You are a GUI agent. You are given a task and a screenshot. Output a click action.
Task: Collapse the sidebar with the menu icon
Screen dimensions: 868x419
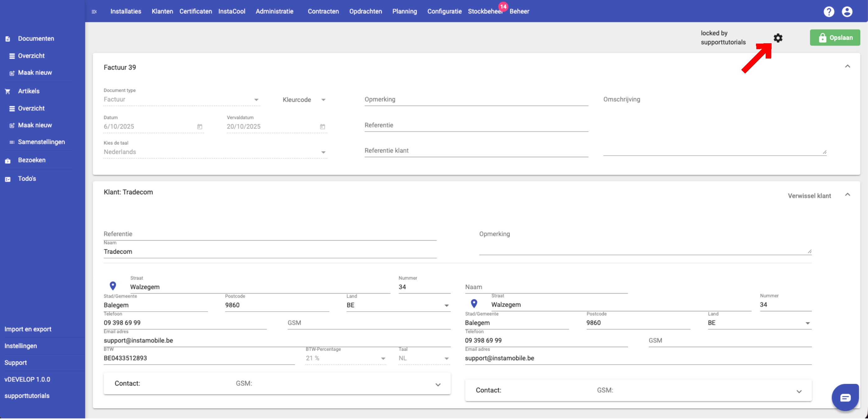[x=94, y=12]
